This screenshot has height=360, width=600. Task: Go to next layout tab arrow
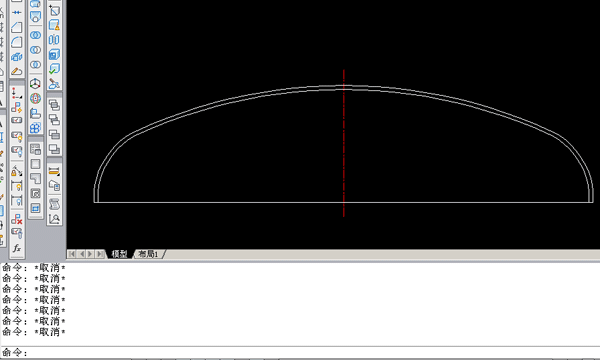90,254
